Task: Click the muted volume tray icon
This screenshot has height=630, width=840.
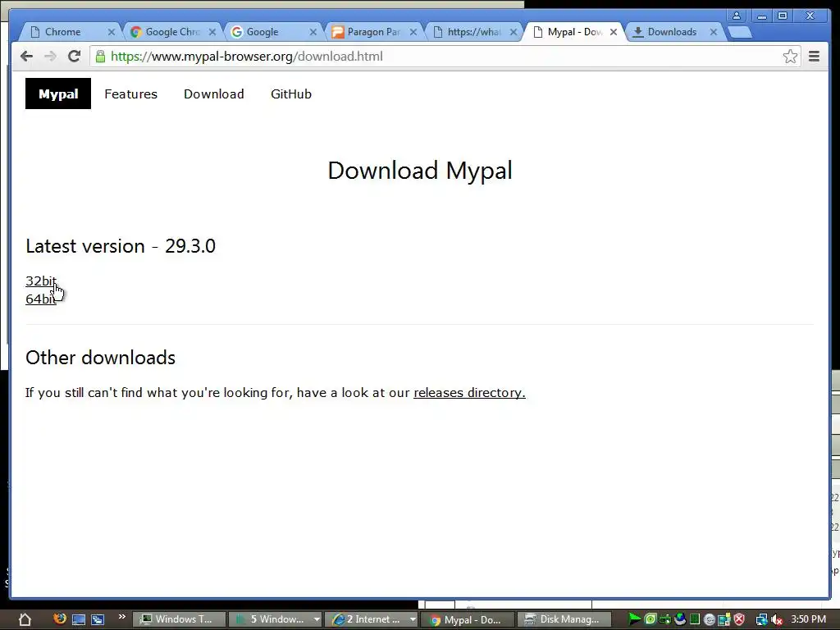Action: [x=777, y=620]
